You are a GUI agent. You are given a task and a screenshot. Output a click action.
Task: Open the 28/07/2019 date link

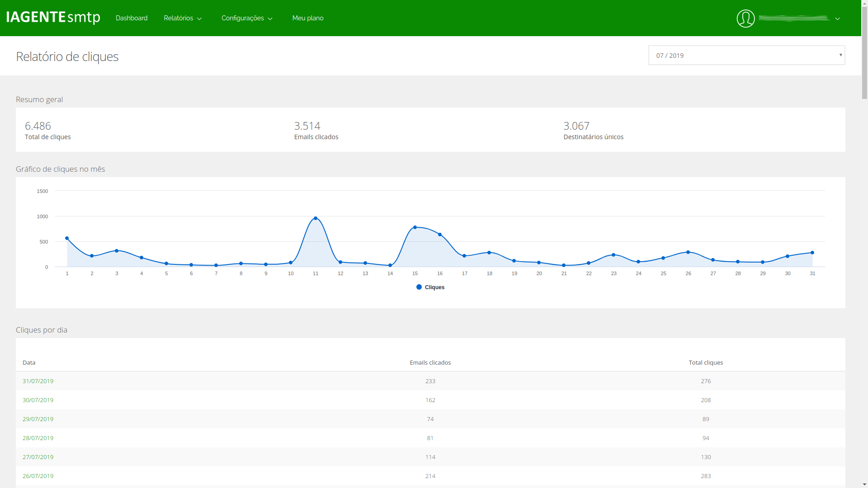tap(38, 438)
